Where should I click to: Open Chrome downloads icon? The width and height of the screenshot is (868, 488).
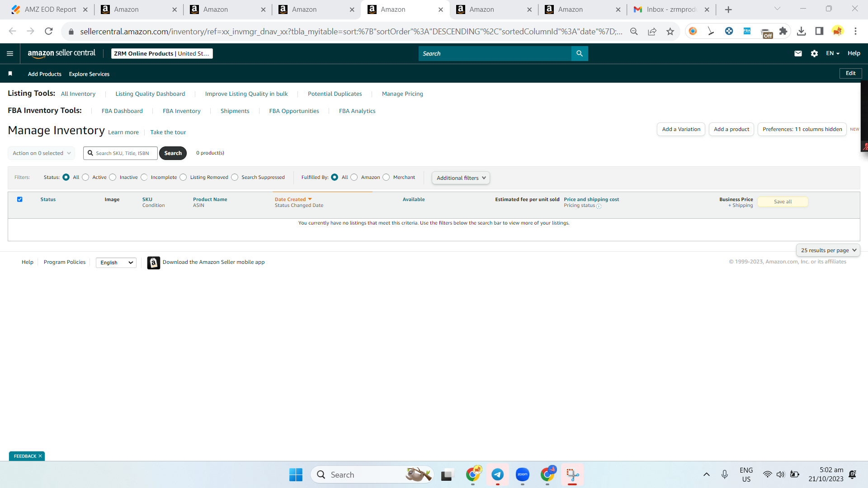(801, 31)
